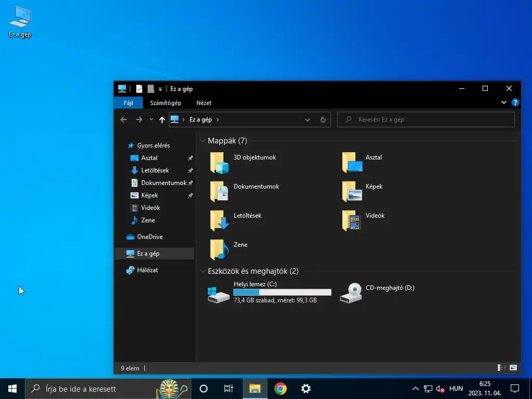Select Ez a gép in the navigation pane
Image resolution: width=532 pixels, height=399 pixels.
pos(148,254)
